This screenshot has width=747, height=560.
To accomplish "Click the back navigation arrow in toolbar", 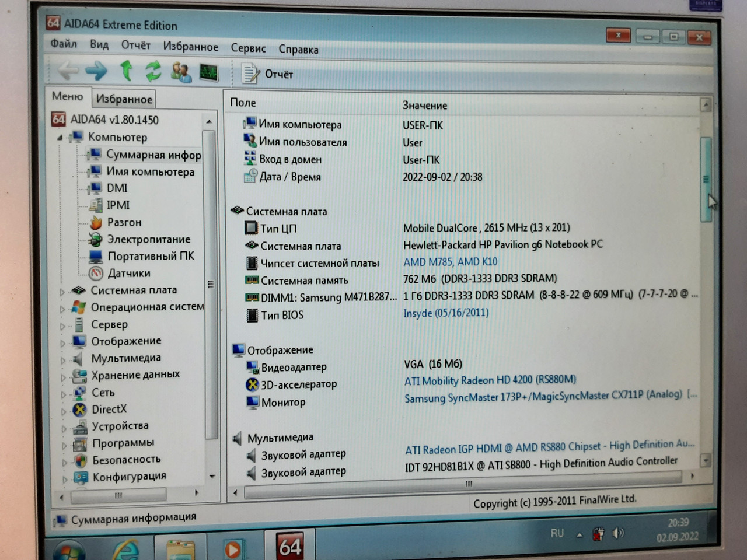I will (x=69, y=71).
